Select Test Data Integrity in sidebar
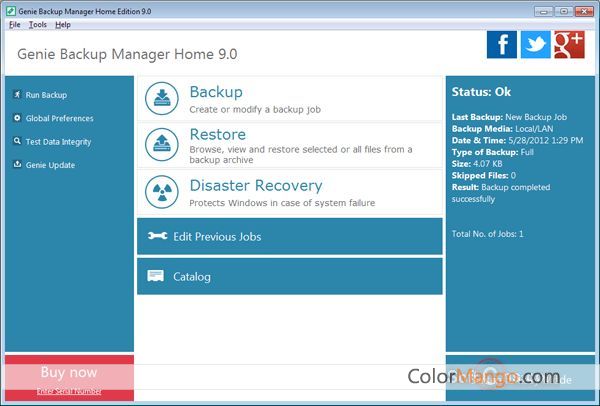600x406 pixels. pos(59,141)
